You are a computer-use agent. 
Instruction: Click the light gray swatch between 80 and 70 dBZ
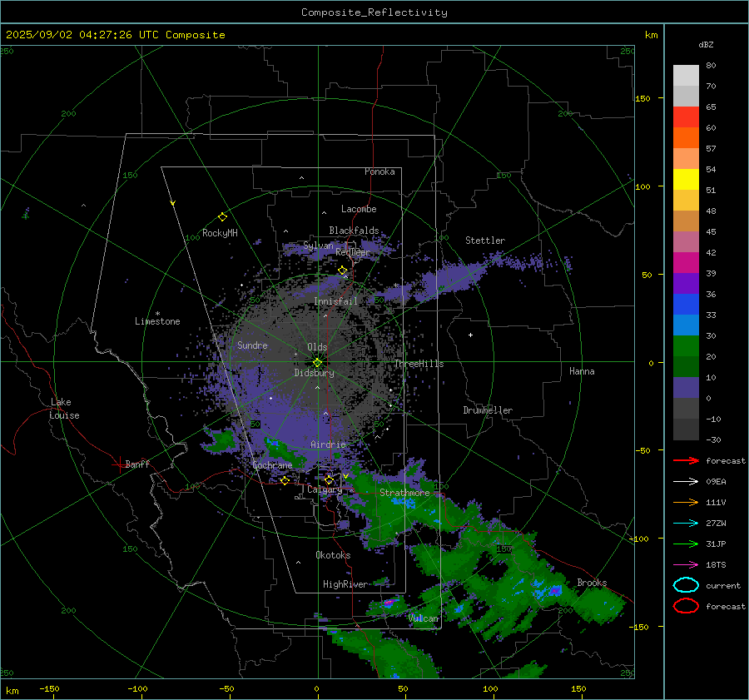(x=686, y=76)
